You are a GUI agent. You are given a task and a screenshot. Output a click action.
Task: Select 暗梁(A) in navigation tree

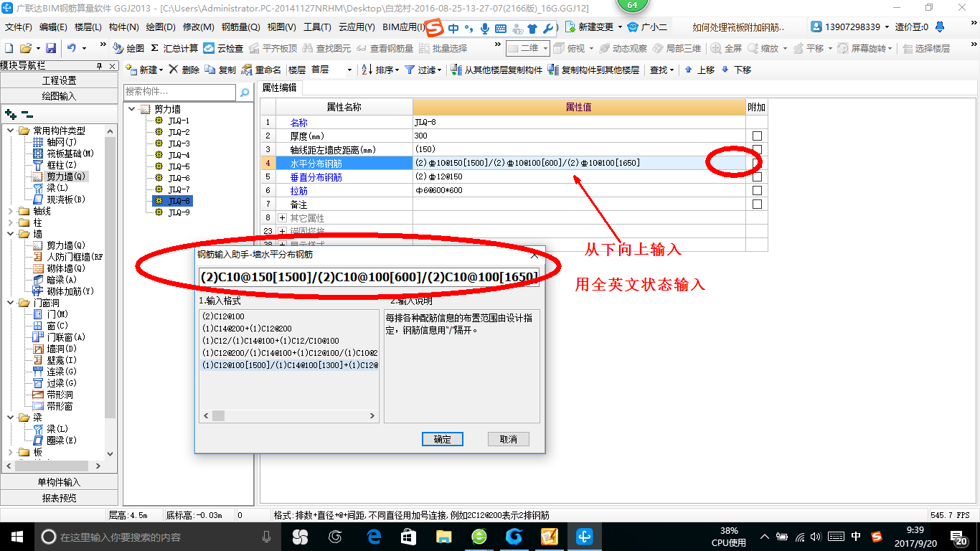[55, 280]
